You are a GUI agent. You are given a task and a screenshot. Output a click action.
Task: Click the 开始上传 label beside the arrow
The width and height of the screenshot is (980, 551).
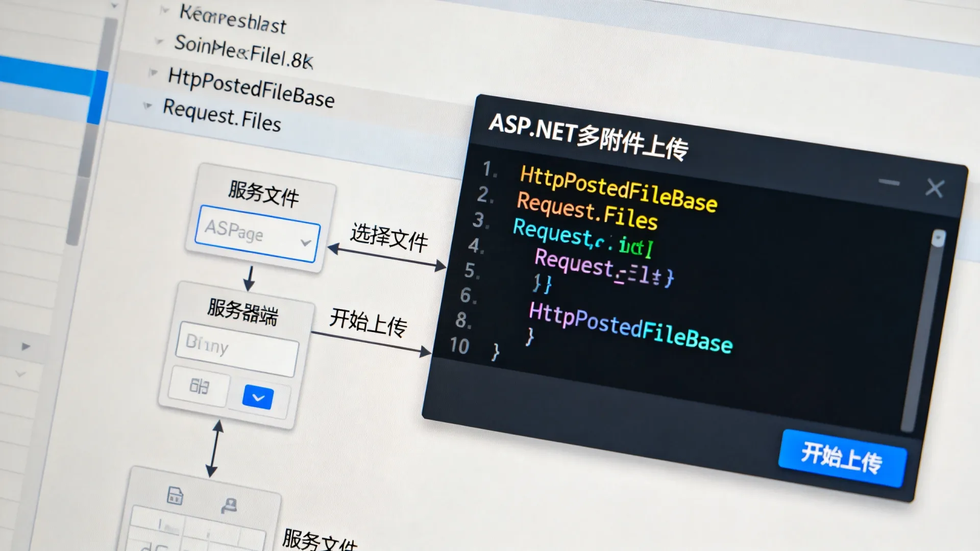tap(368, 322)
